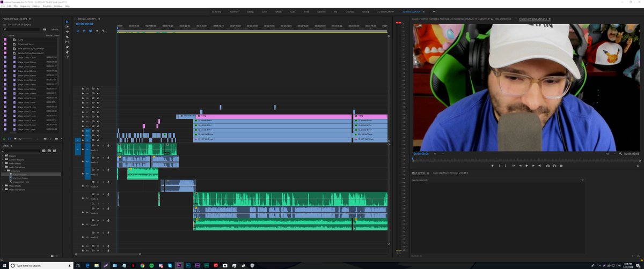This screenshot has width=644, height=269.
Task: Select the Pen tool
Action: coord(67,47)
